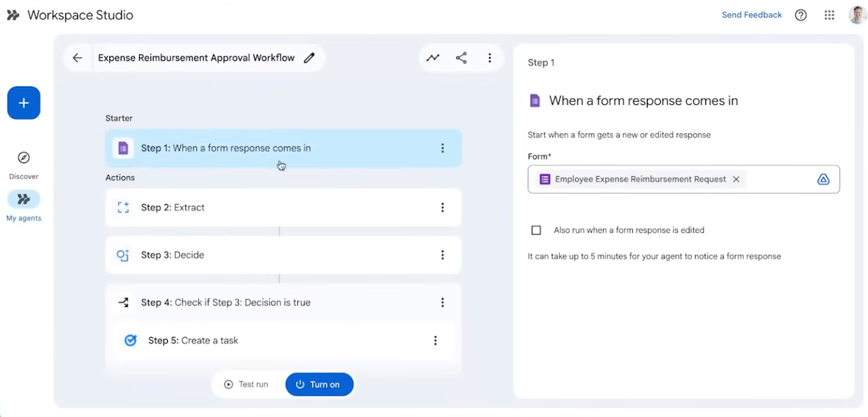Screen dimensions: 868x417
Task: Click the branch icon on Step 4
Action: pyautogui.click(x=123, y=303)
